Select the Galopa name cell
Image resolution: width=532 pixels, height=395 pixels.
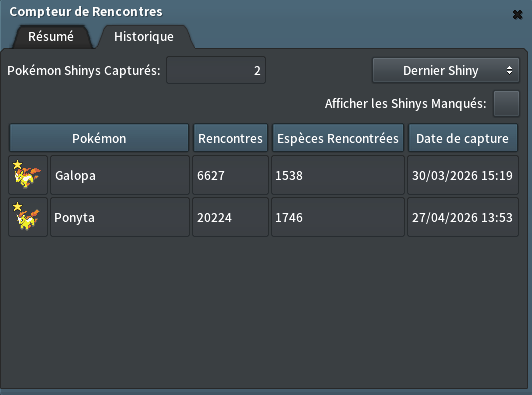pyautogui.click(x=120, y=175)
